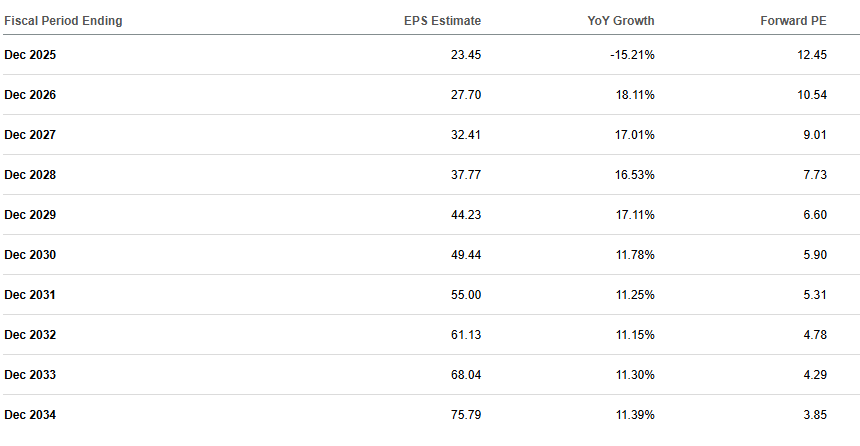This screenshot has width=860, height=446.
Task: Click the 23.45 EPS estimate value
Action: tap(466, 55)
